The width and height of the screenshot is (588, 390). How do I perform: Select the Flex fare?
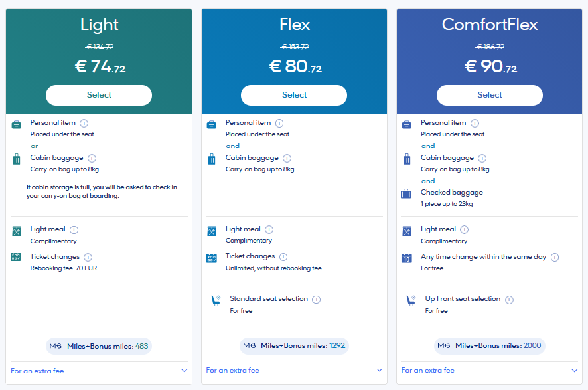[294, 95]
